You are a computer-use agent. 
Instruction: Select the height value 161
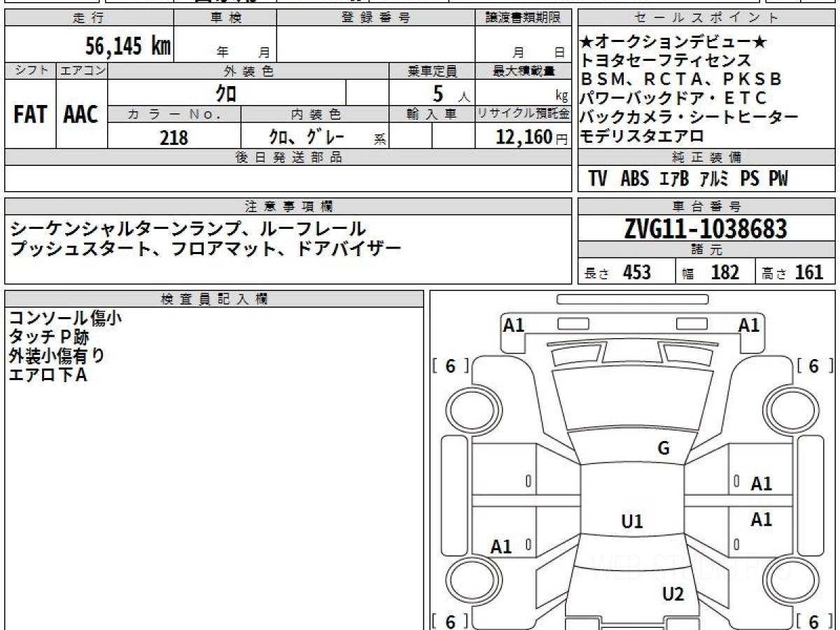pos(809,272)
